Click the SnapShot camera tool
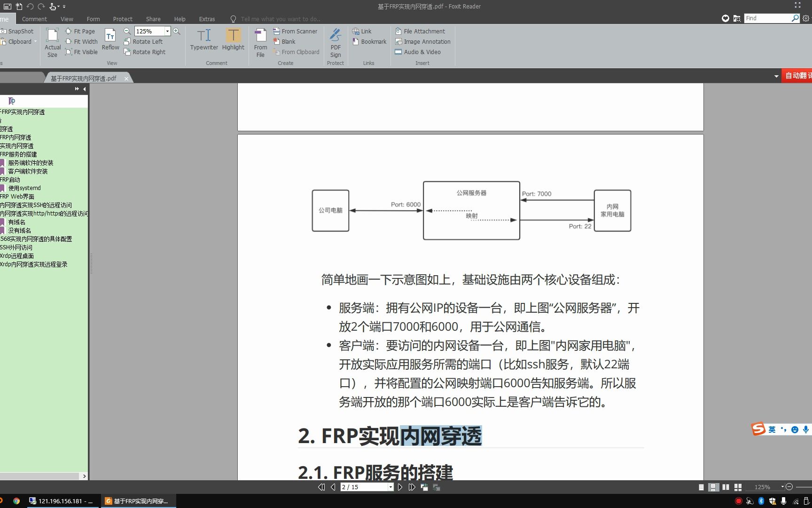This screenshot has height=508, width=812. click(17, 31)
